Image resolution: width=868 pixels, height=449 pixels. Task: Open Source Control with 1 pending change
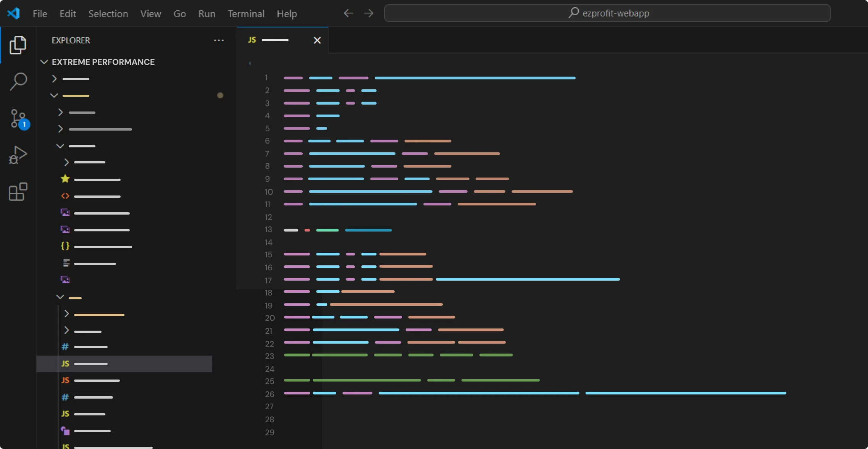point(18,118)
